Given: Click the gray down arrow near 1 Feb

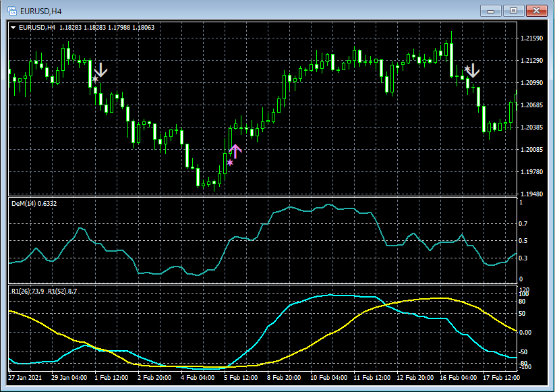Looking at the screenshot, I should click(x=100, y=69).
